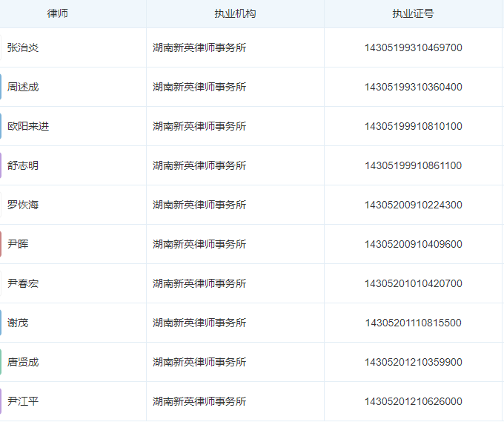Viewport: 504px width, 425px height.
Task: Click 湖南新英律师事务所 in 尹春宏's row
Action: pos(199,283)
